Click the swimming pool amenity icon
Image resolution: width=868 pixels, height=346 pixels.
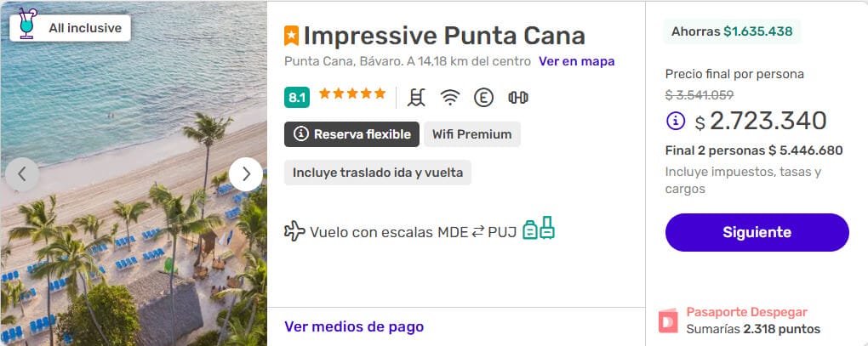416,97
